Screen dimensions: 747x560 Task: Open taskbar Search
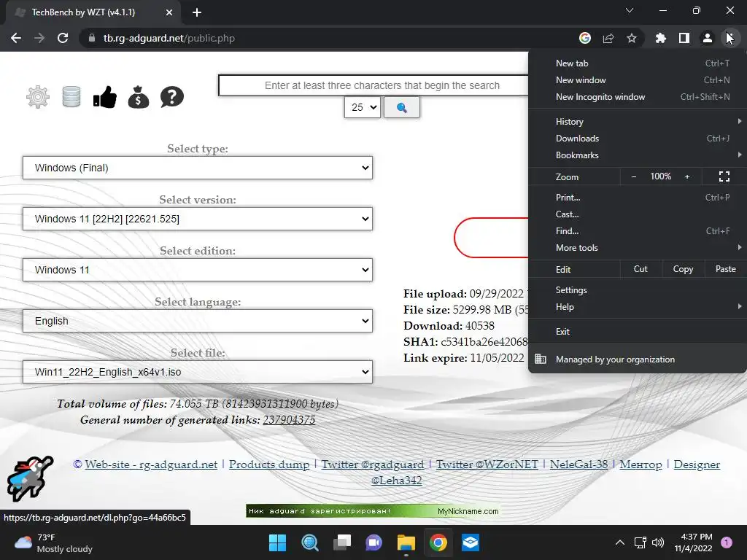click(309, 542)
